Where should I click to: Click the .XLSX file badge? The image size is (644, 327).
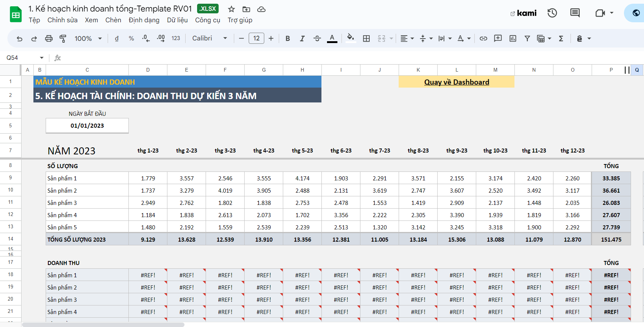(x=208, y=9)
